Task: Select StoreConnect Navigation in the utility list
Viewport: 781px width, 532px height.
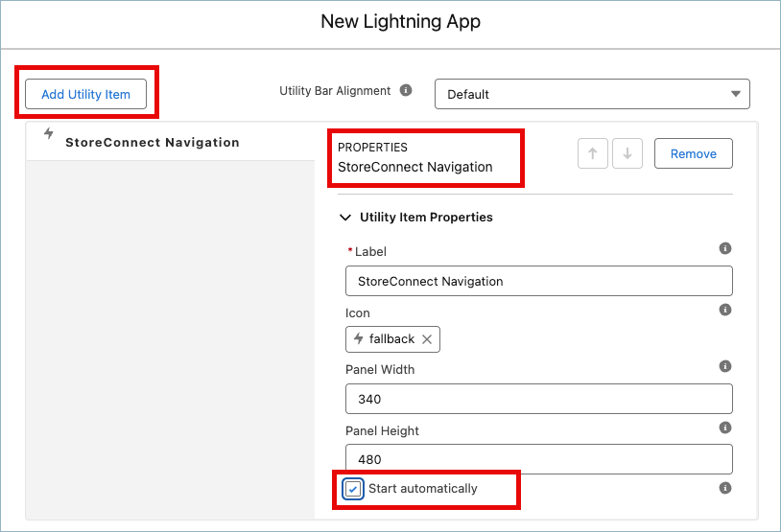Action: pyautogui.click(x=171, y=142)
